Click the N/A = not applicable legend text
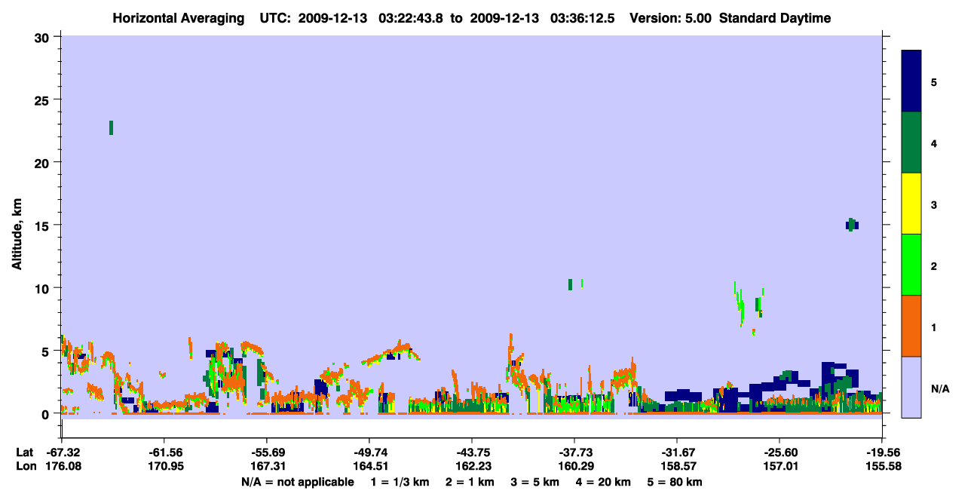980x503 pixels. pyautogui.click(x=297, y=482)
